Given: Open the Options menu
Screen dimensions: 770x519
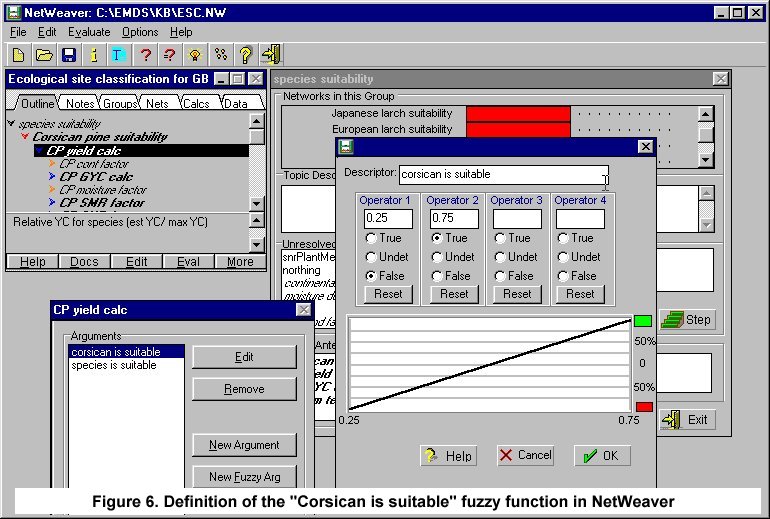Looking at the screenshot, I should pyautogui.click(x=140, y=32).
